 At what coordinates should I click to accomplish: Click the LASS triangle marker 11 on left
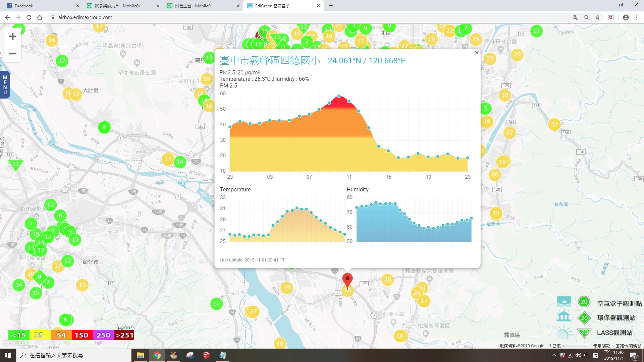pos(16,165)
